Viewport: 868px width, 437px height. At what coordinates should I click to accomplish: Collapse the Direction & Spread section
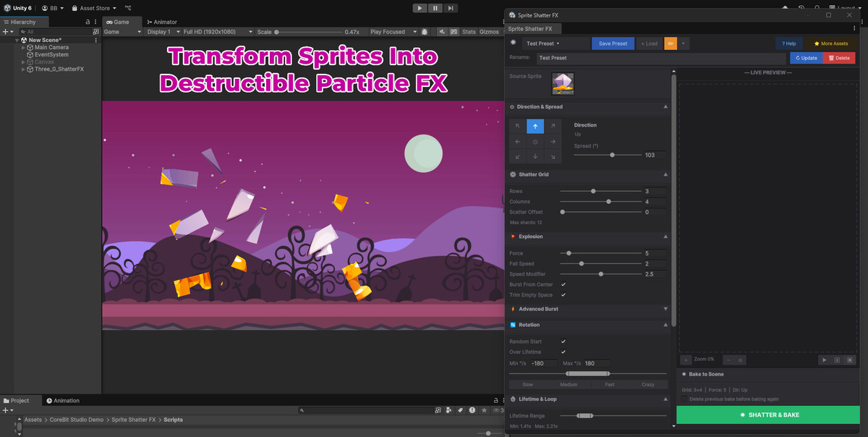[x=665, y=106]
